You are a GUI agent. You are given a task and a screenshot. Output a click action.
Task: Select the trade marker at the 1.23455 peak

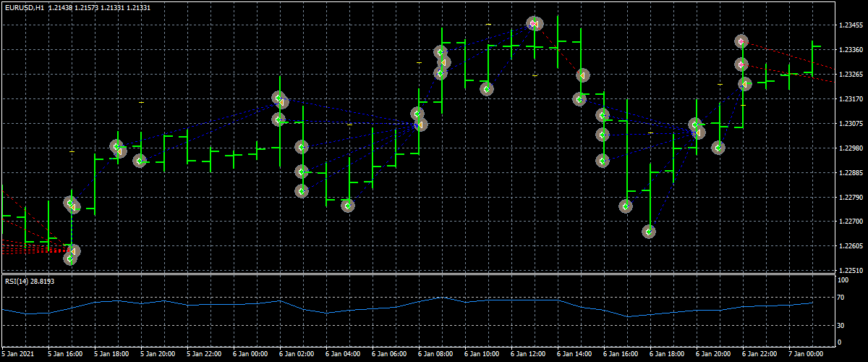(534, 24)
